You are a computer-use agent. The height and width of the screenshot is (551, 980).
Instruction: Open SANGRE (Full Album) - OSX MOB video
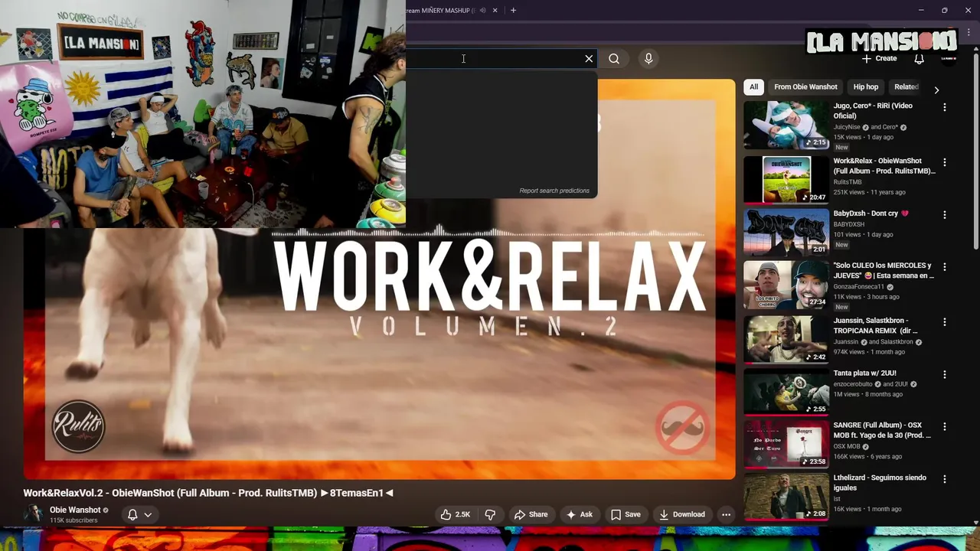tap(882, 430)
